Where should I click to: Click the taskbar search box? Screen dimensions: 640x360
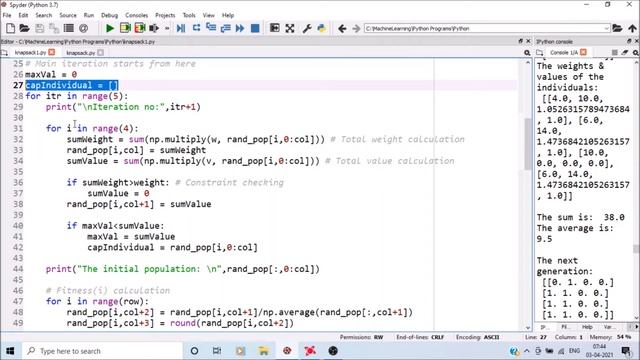click(x=102, y=351)
